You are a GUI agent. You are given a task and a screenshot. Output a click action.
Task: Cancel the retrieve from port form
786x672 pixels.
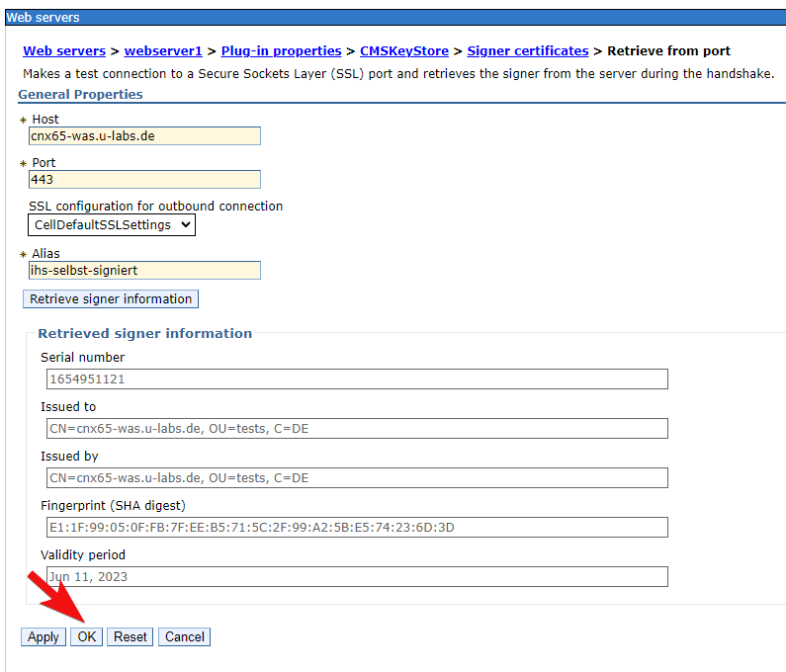coord(184,637)
